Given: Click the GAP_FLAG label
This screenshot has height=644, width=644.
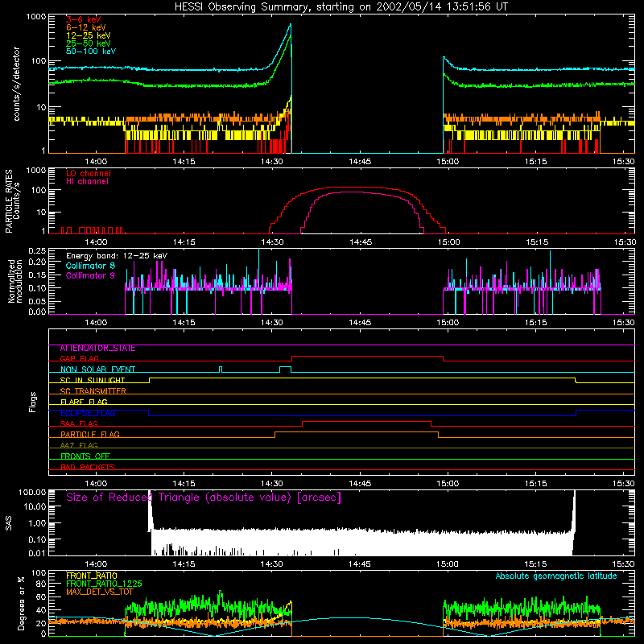Looking at the screenshot, I should (x=79, y=358).
